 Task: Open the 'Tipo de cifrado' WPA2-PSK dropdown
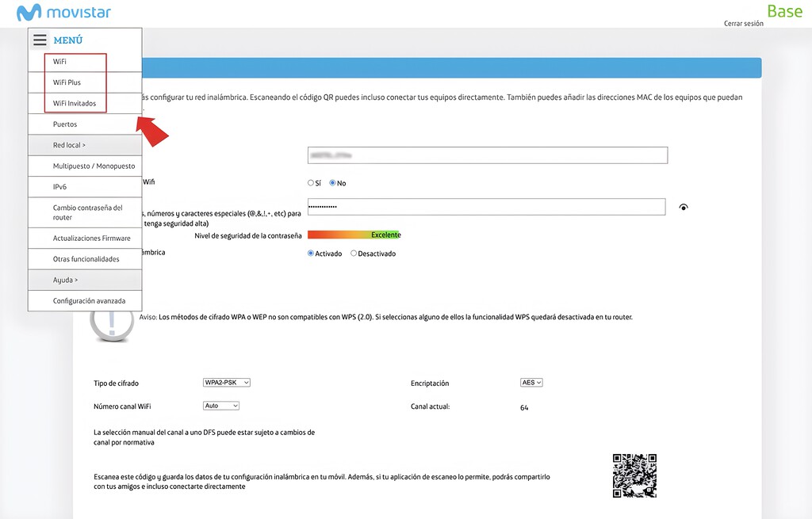(227, 383)
